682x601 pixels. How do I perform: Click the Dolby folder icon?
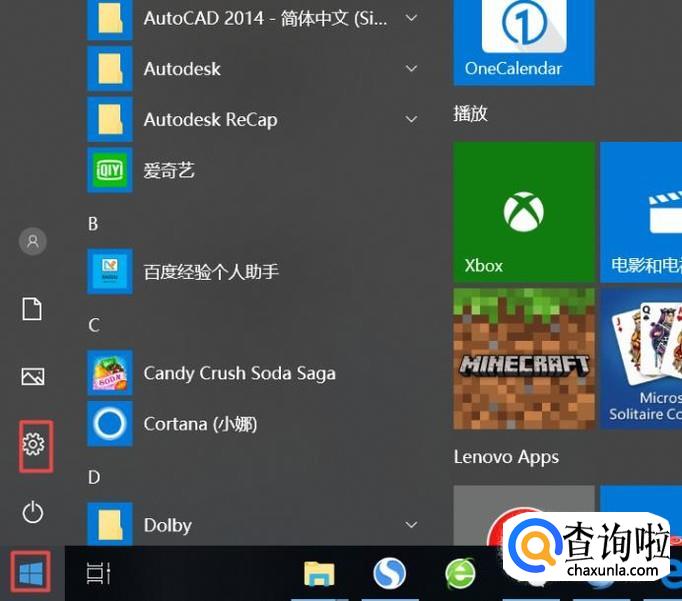(110, 524)
